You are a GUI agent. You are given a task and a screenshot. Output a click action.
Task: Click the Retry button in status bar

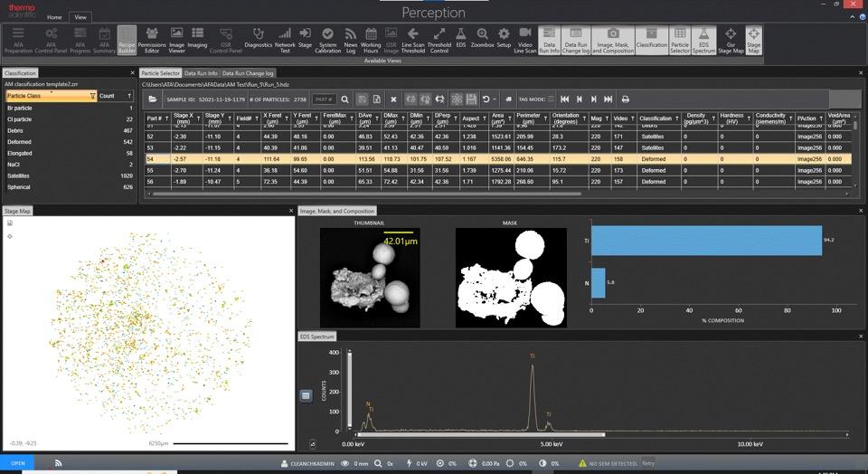coord(648,463)
